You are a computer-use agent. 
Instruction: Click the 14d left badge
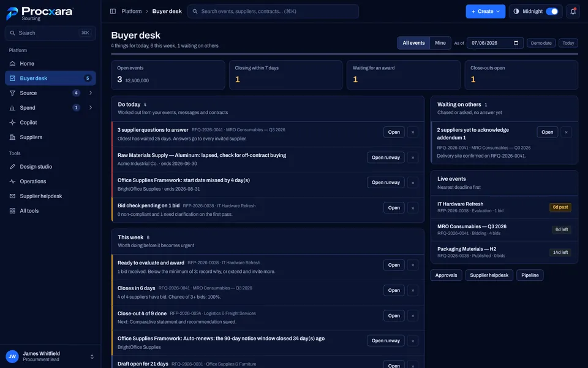pos(560,252)
